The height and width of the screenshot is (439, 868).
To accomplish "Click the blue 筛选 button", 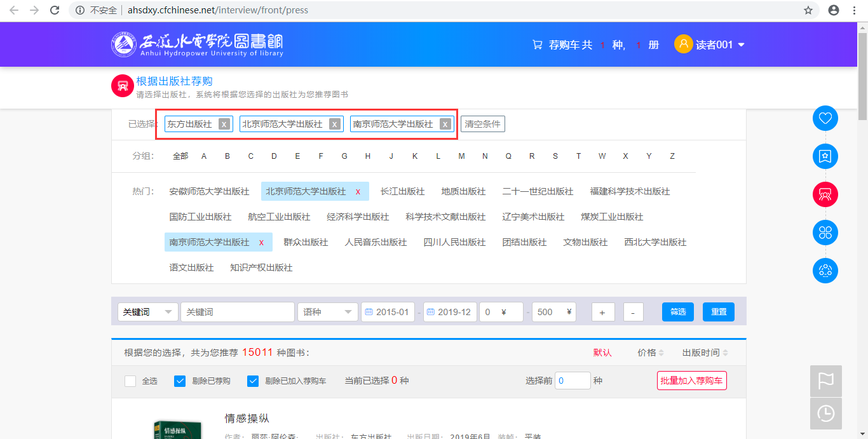I will [678, 312].
